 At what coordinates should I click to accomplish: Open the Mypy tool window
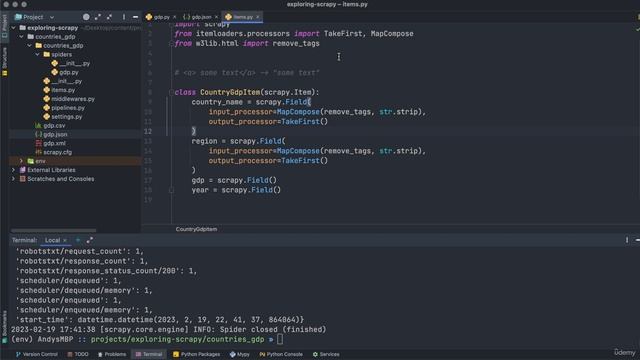(240, 354)
